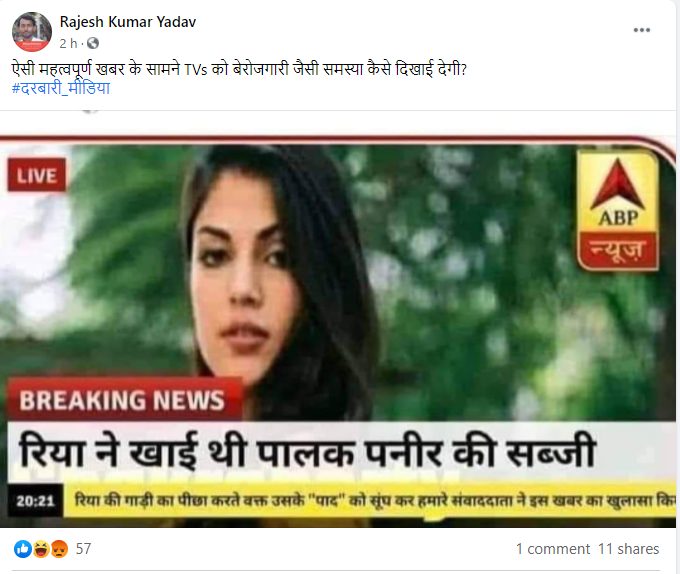Click the Hindi post caption text
The image size is (680, 574).
pyautogui.click(x=239, y=69)
